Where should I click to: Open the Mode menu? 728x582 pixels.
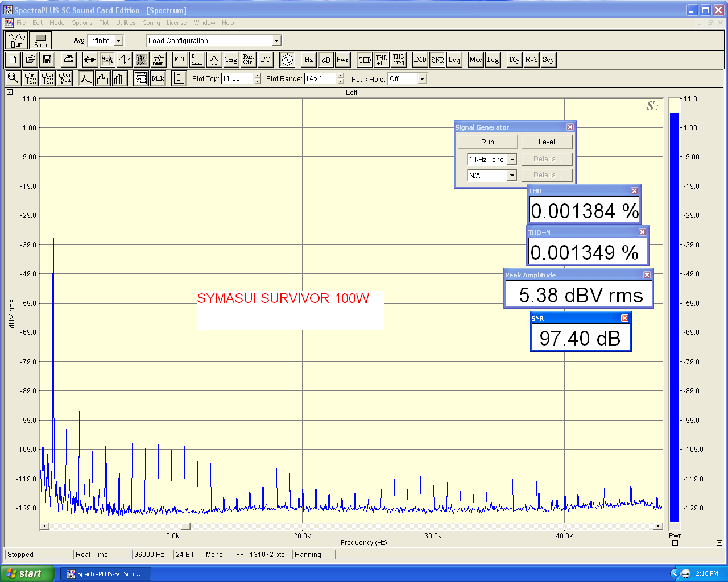(57, 23)
